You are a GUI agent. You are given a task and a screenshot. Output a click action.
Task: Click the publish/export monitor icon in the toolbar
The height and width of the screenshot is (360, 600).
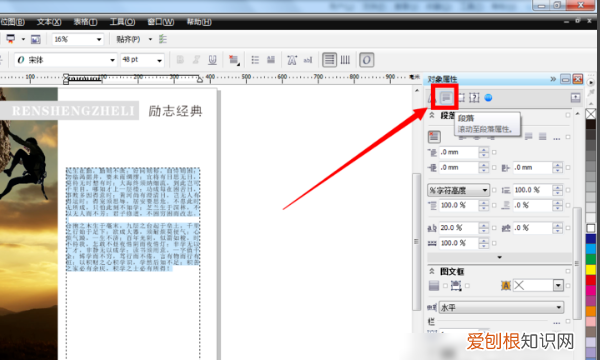click(x=11, y=39)
